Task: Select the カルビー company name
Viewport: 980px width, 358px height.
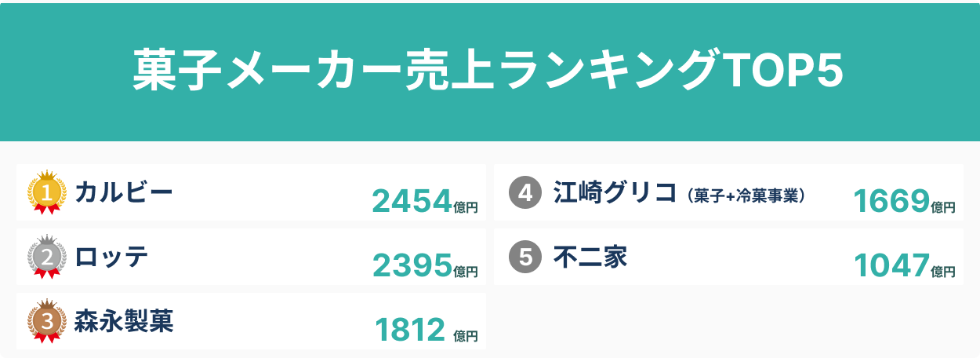Action: tap(123, 192)
